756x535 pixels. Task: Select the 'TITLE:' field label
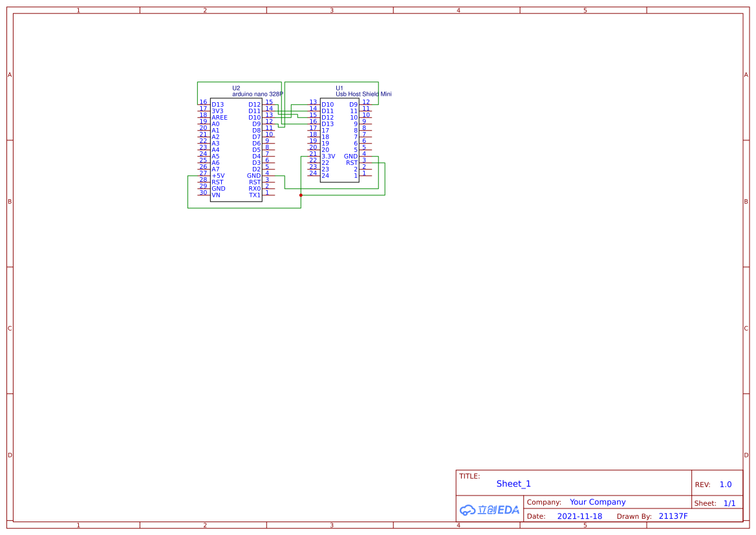point(470,476)
